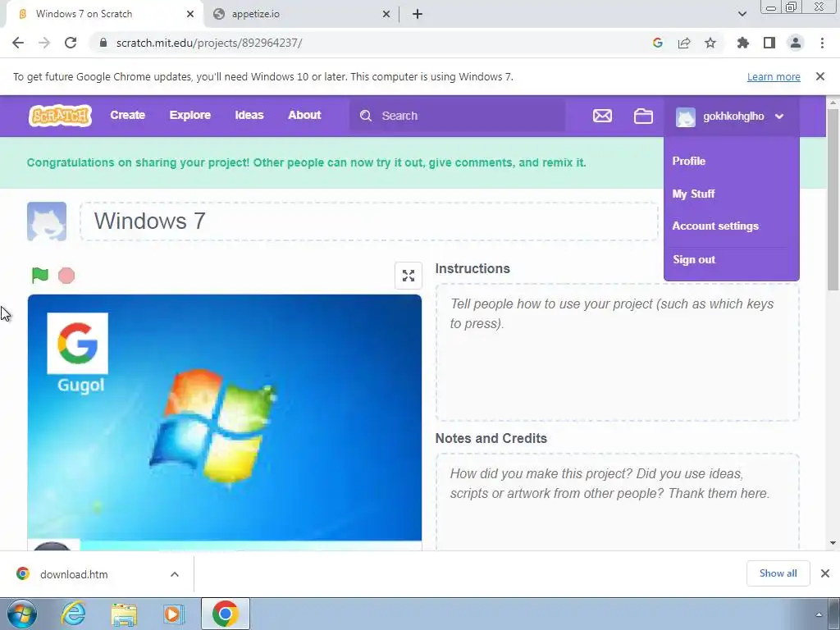Click the red stop sign button
The height and width of the screenshot is (630, 840).
click(66, 276)
